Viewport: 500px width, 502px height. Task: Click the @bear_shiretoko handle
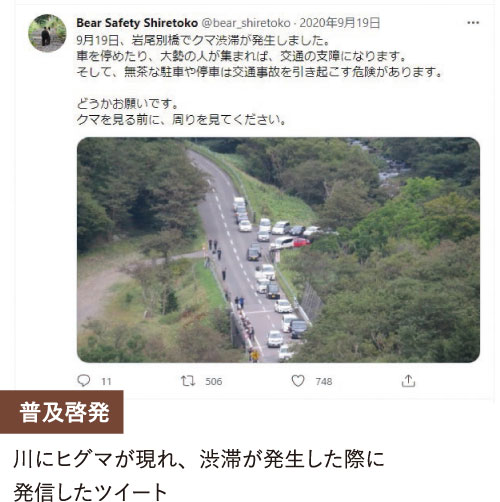coord(246,23)
